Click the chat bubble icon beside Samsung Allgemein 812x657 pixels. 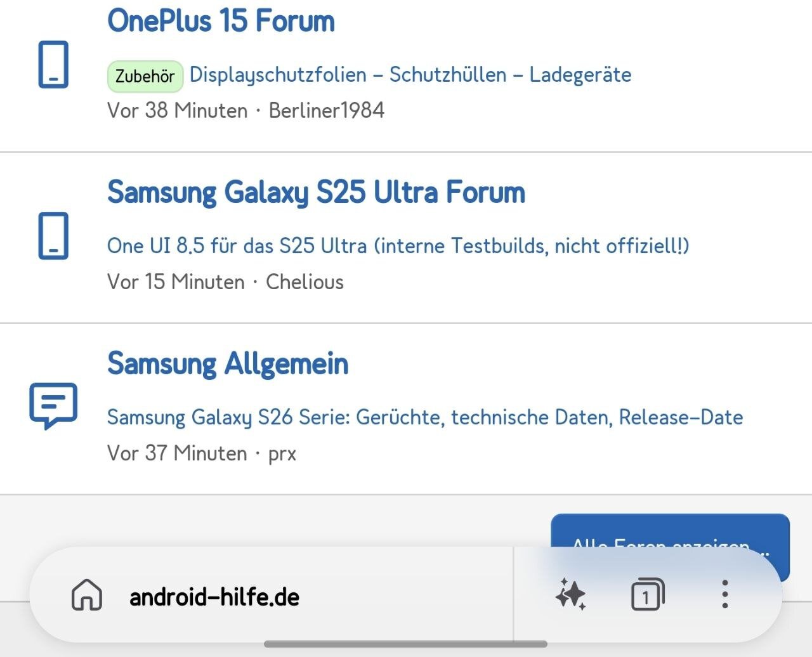point(53,406)
